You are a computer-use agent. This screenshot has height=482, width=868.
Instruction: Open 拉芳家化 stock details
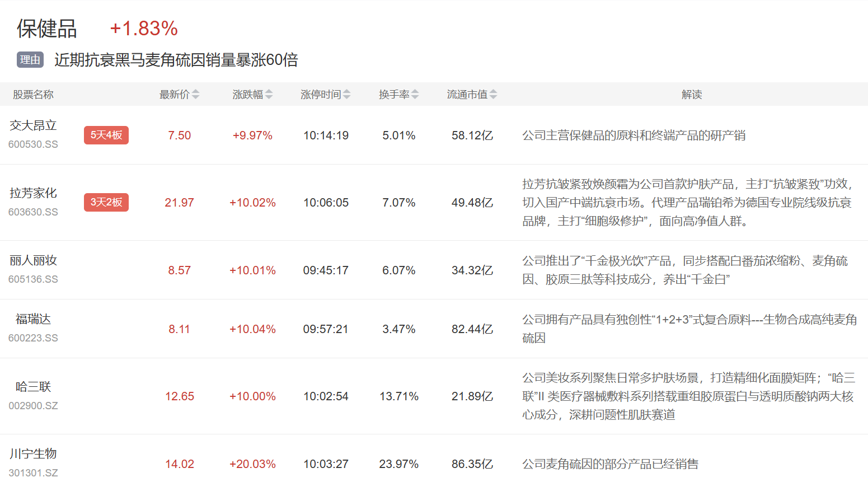coord(33,193)
